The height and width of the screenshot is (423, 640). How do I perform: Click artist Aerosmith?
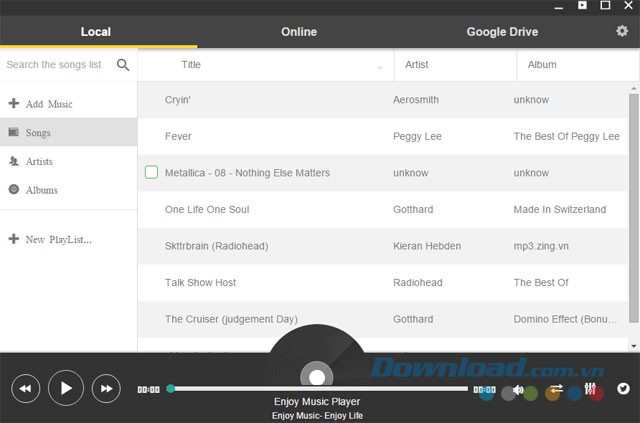pyautogui.click(x=416, y=100)
